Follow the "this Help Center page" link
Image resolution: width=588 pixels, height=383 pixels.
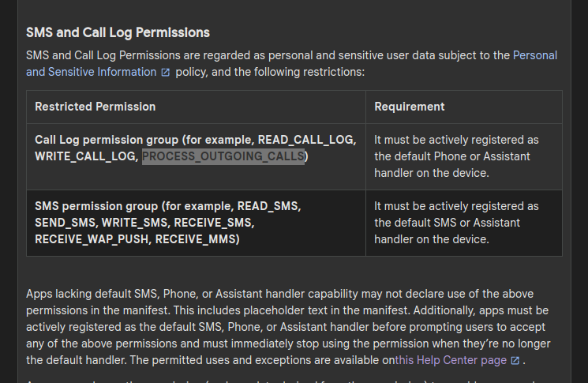pyautogui.click(x=451, y=360)
